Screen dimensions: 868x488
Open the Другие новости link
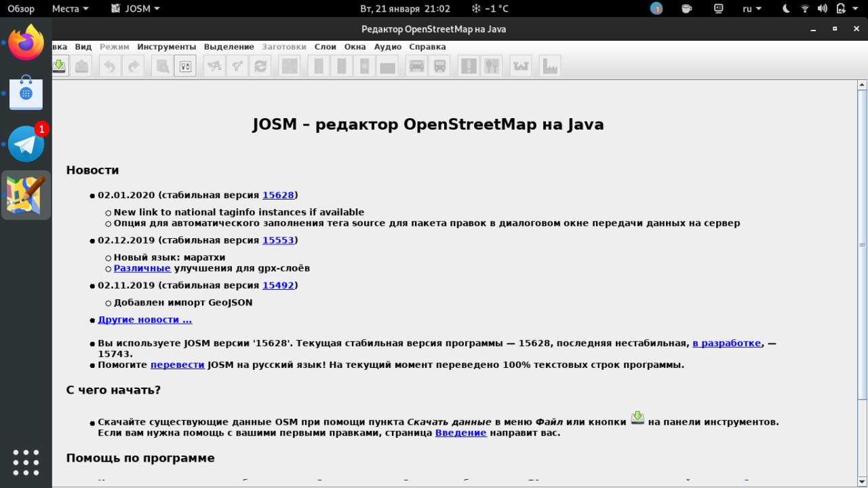point(145,320)
